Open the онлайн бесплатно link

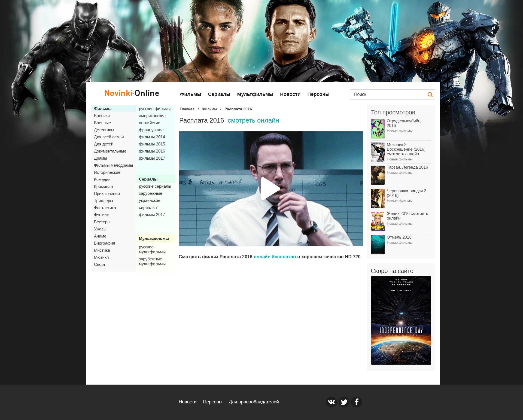[x=275, y=257]
